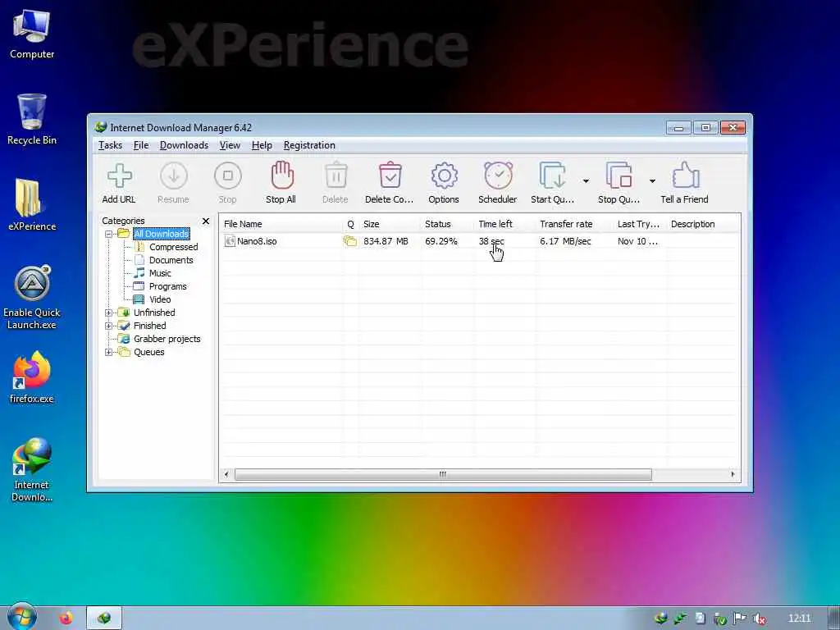This screenshot has width=840, height=630.
Task: Open the Tasks menu
Action: point(111,145)
